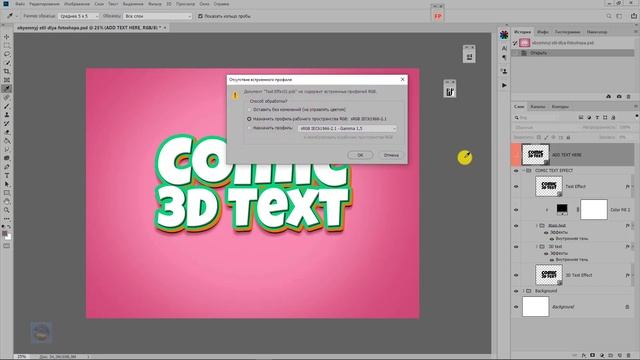Image resolution: width=640 pixels, height=360 pixels.
Task: Click the search magnifier in options bar
Action: [x=609, y=16]
